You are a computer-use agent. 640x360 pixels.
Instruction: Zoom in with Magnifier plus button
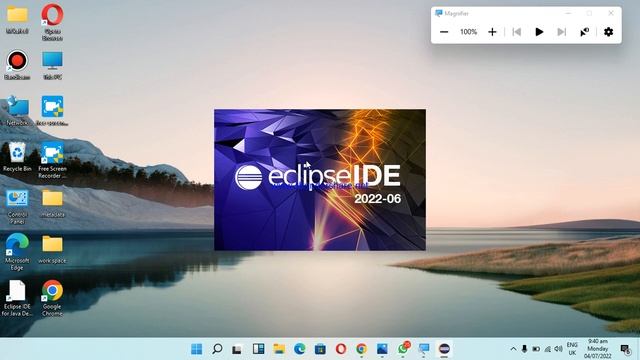click(492, 32)
